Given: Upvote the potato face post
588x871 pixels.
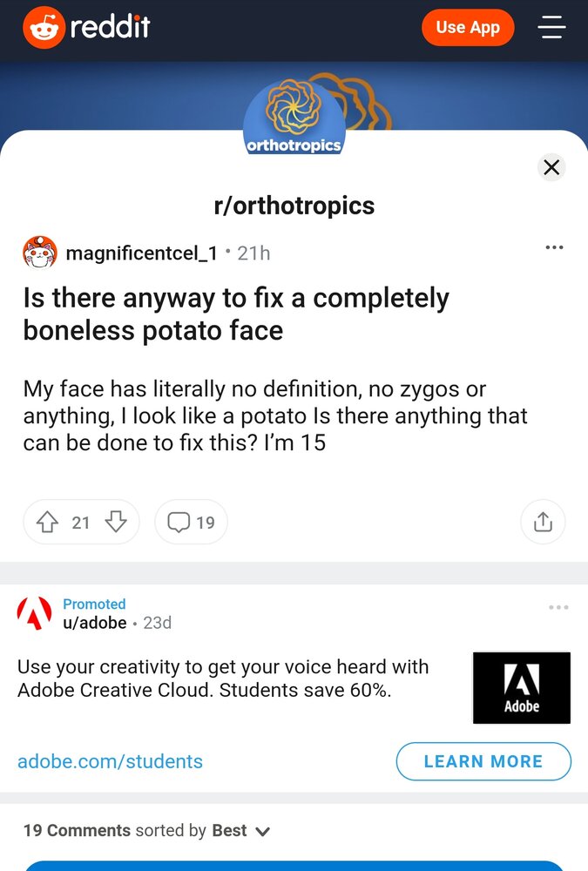Looking at the screenshot, I should [47, 522].
